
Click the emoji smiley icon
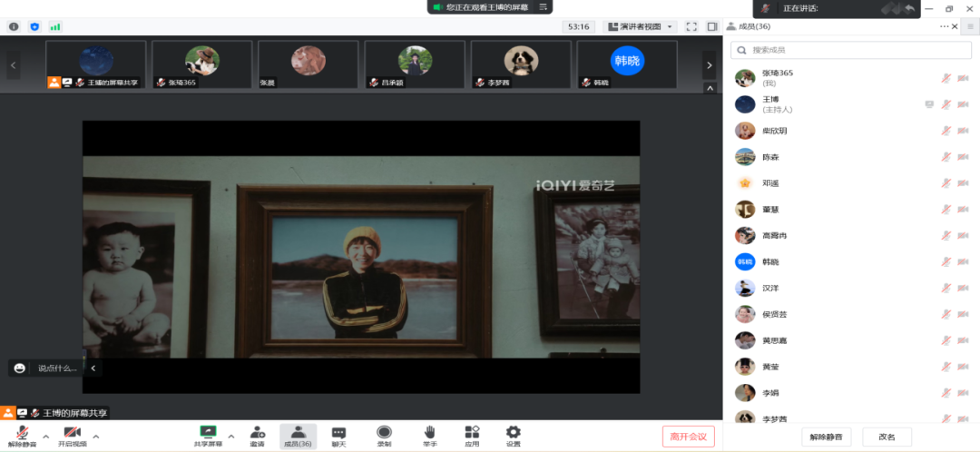click(19, 368)
